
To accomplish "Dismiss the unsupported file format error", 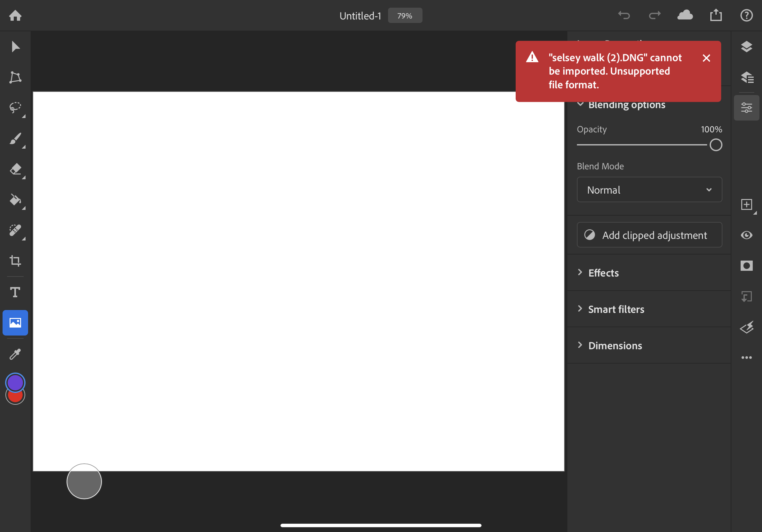I will click(706, 58).
